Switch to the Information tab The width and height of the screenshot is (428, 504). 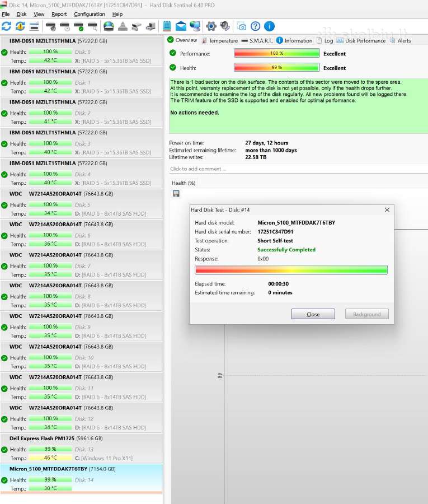point(294,40)
